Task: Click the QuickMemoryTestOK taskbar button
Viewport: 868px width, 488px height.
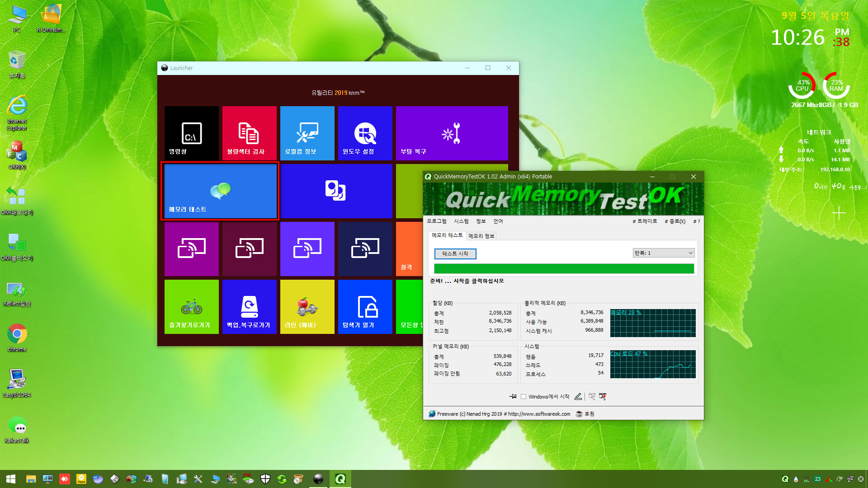Action: (x=340, y=479)
